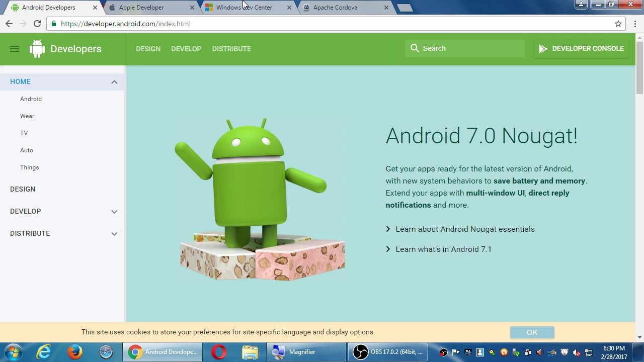This screenshot has width=644, height=362.
Task: Click into the Search field
Action: pos(465,48)
